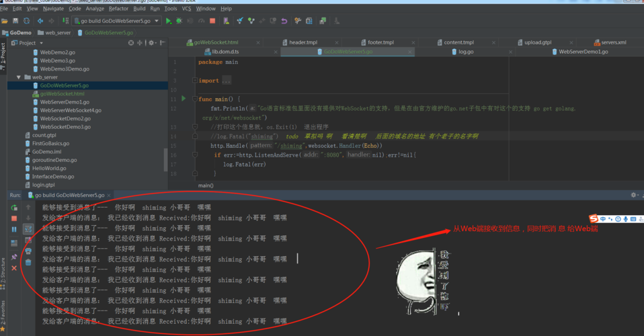Click the Save All disk icon

coord(15,21)
